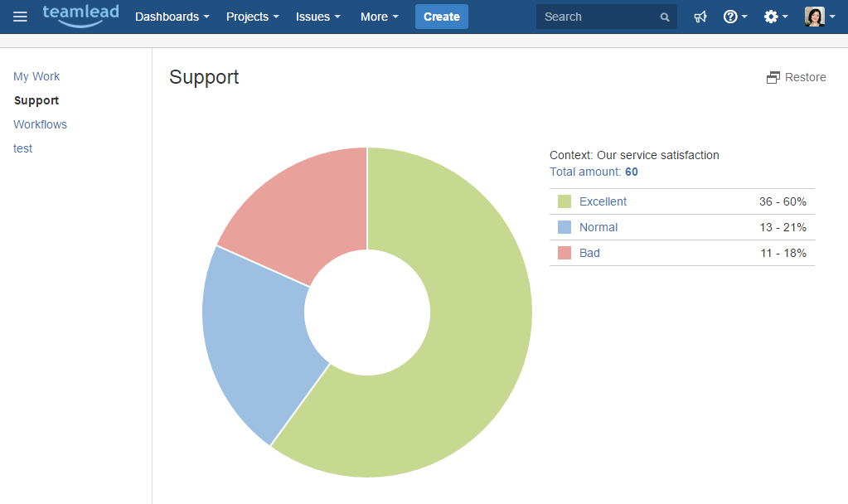848x504 pixels.
Task: Select My Work in the sidebar
Action: pos(36,76)
